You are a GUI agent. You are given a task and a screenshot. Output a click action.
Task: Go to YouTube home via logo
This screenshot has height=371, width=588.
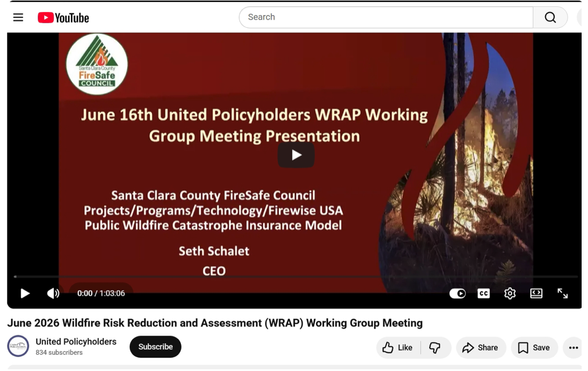[x=63, y=17]
